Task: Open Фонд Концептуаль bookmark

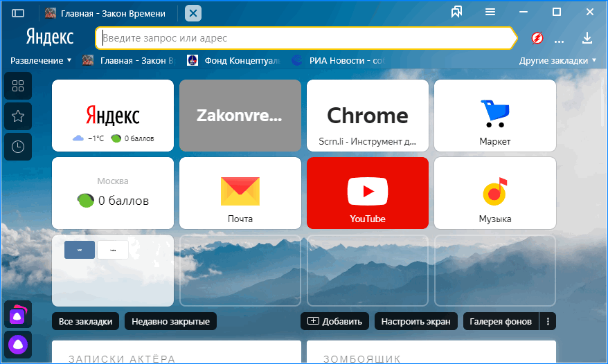Action: tap(233, 60)
